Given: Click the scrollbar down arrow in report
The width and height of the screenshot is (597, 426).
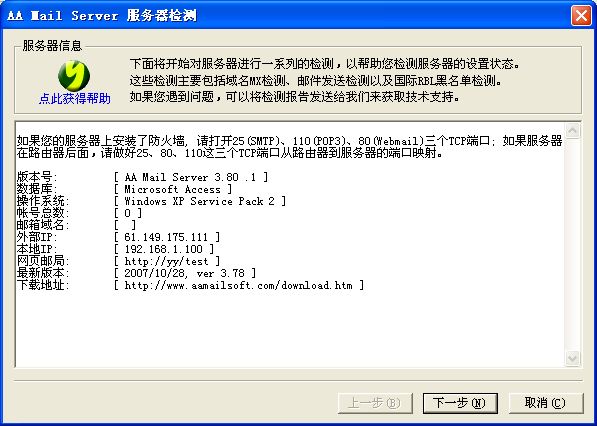Looking at the screenshot, I should pos(573,358).
